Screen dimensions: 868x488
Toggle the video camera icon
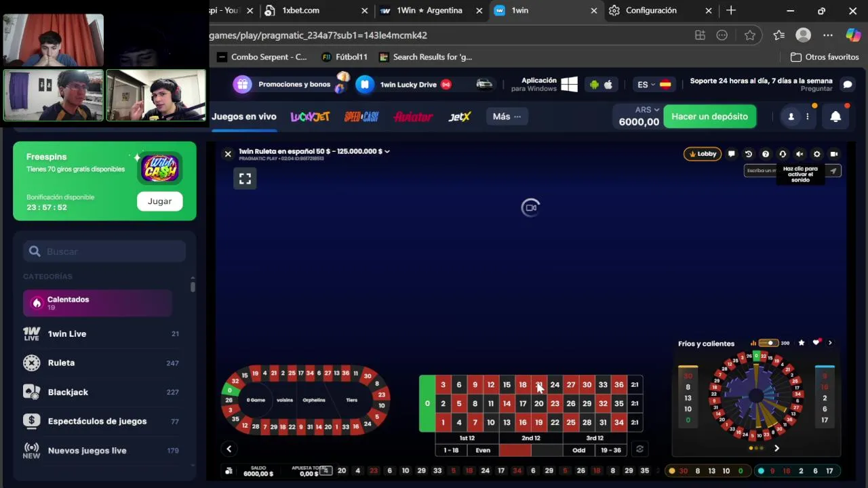point(834,154)
